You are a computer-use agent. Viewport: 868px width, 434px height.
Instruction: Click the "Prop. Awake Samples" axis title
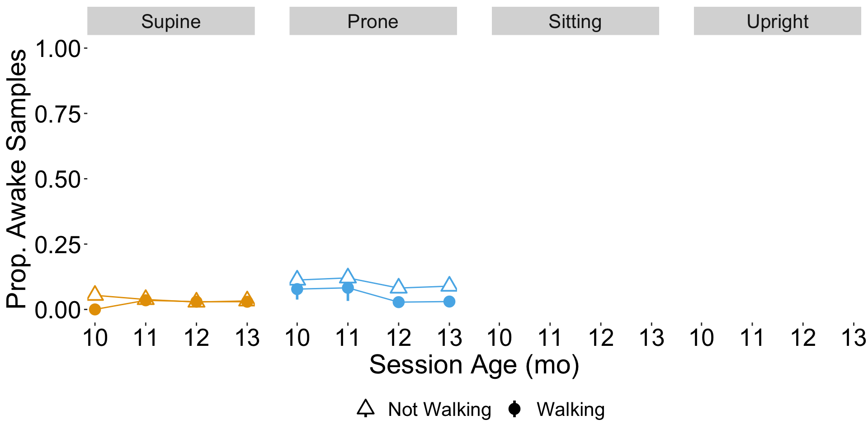tap(17, 179)
